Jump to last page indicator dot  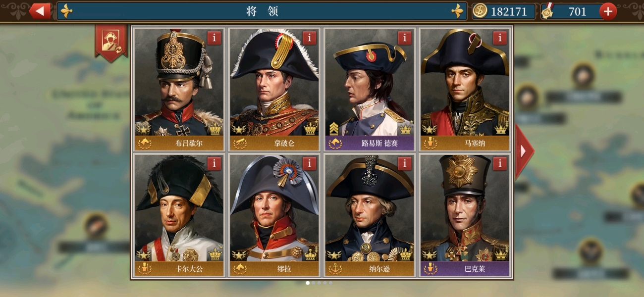coord(330,283)
